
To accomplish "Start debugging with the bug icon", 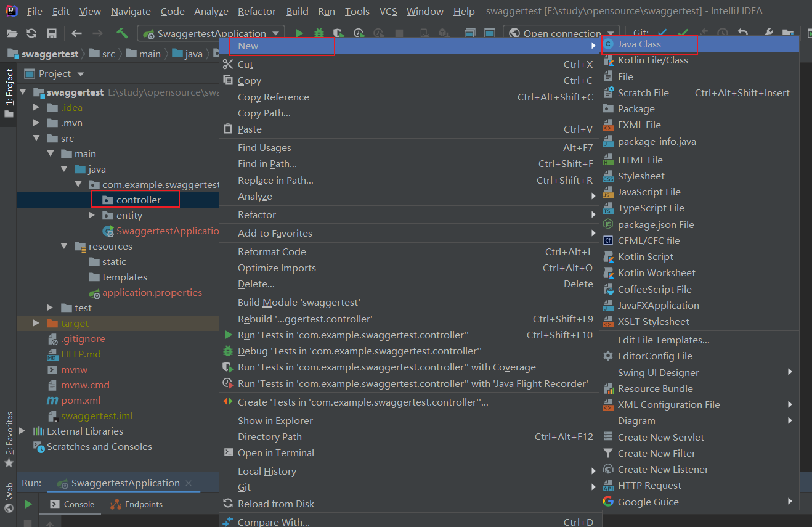I will pyautogui.click(x=319, y=33).
